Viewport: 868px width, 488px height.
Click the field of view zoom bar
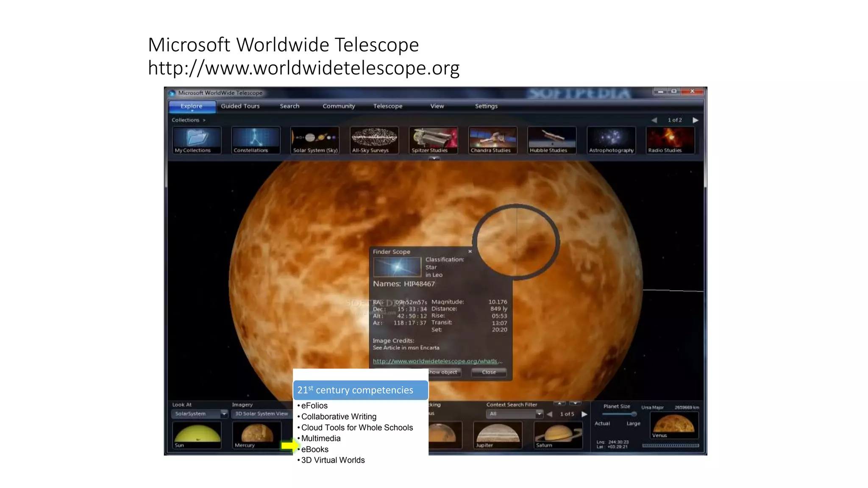pos(670,446)
